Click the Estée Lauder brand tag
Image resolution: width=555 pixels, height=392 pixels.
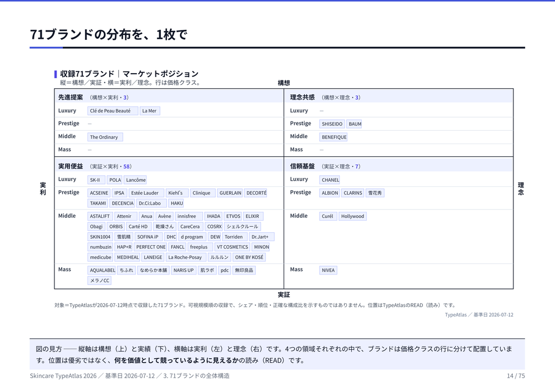click(146, 193)
